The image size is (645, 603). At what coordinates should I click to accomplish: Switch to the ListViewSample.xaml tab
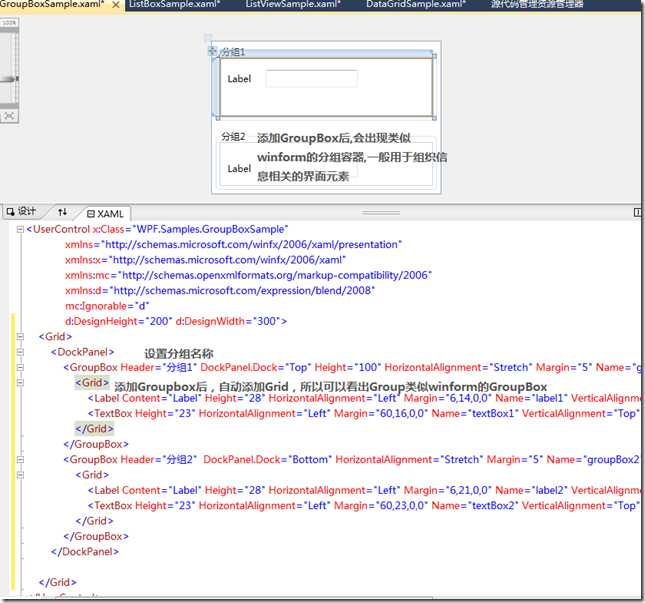(293, 5)
